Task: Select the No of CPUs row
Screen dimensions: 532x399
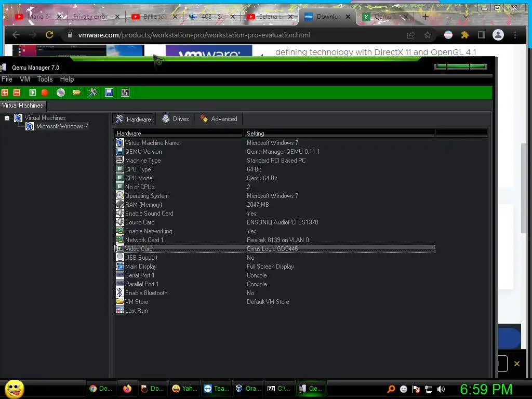Action: coord(275,187)
